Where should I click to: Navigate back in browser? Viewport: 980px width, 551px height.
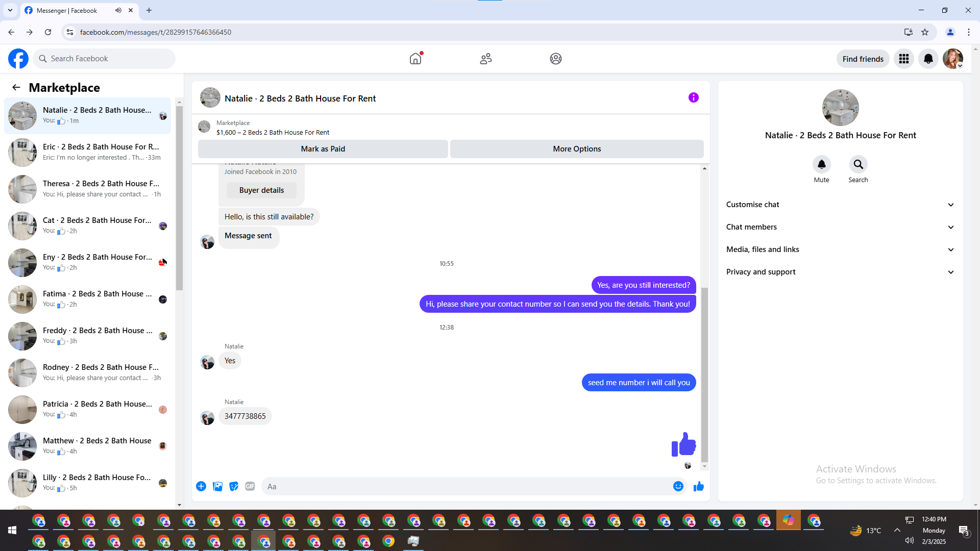coord(11,32)
